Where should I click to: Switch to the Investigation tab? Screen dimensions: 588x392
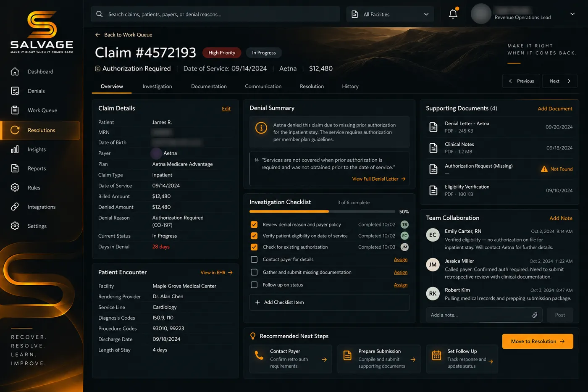coord(157,87)
